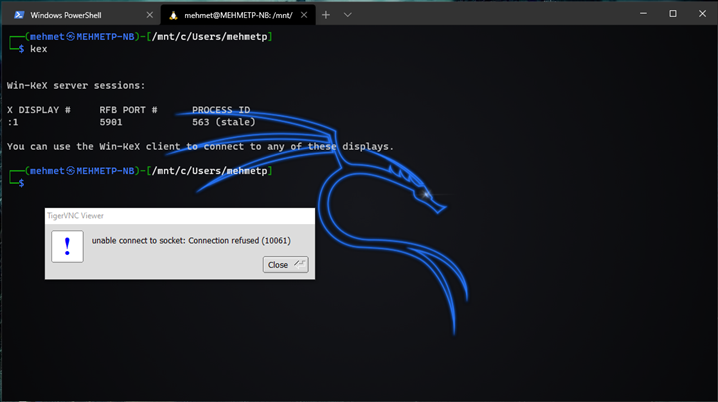Close the Windows Terminal window
The image size is (718, 402).
click(703, 14)
